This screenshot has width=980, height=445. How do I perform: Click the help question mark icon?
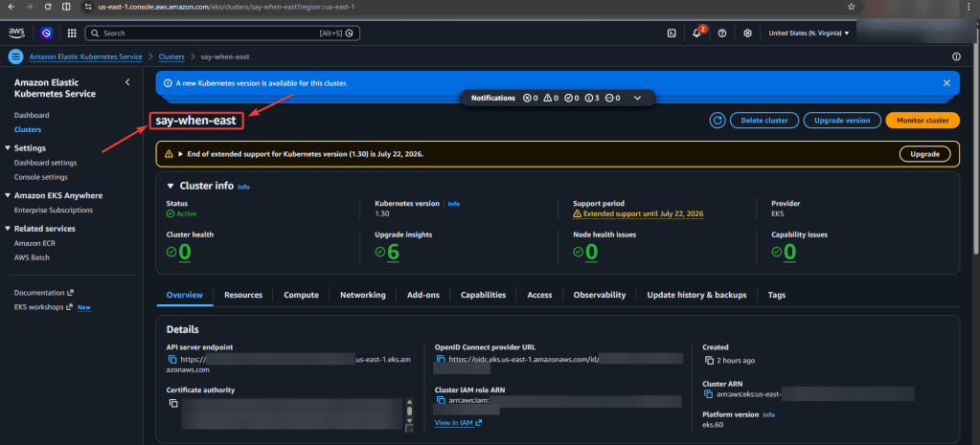click(x=722, y=33)
